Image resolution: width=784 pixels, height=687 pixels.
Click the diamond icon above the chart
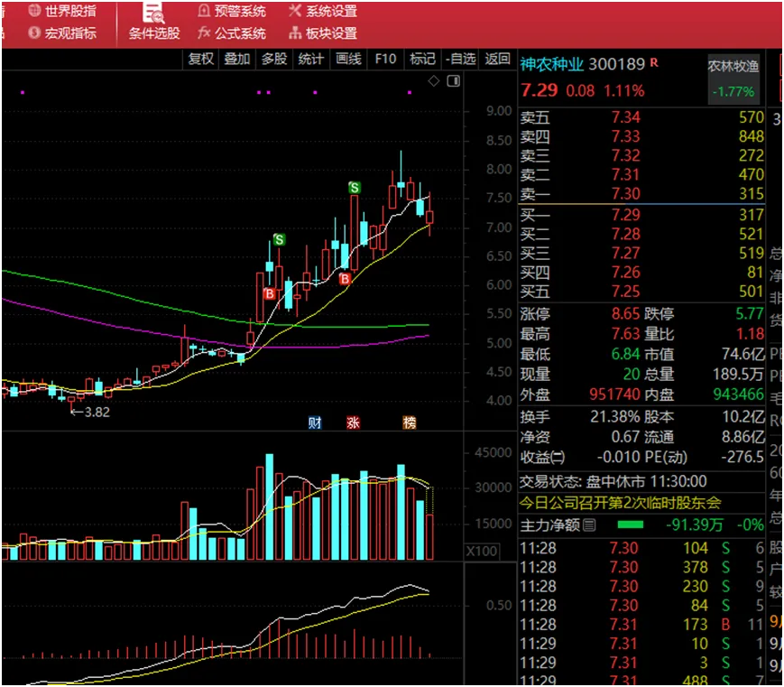coord(434,80)
